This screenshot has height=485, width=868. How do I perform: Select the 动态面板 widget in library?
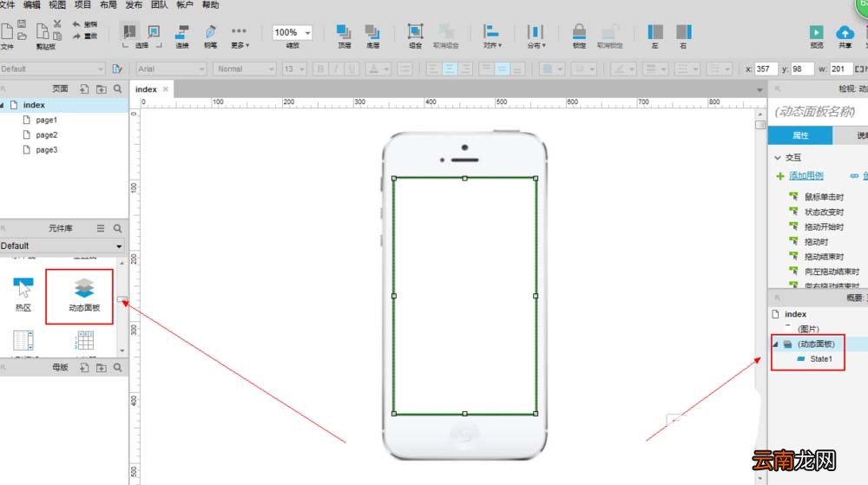[x=84, y=295]
